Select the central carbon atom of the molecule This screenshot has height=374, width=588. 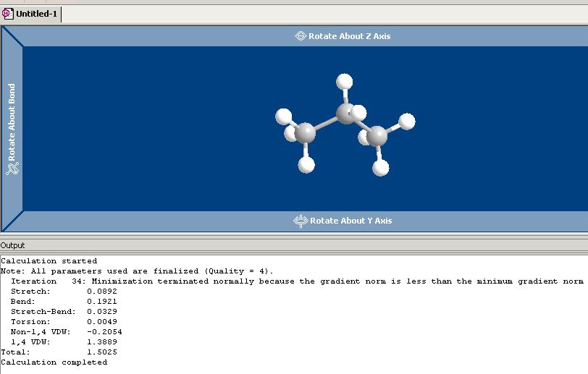345,113
